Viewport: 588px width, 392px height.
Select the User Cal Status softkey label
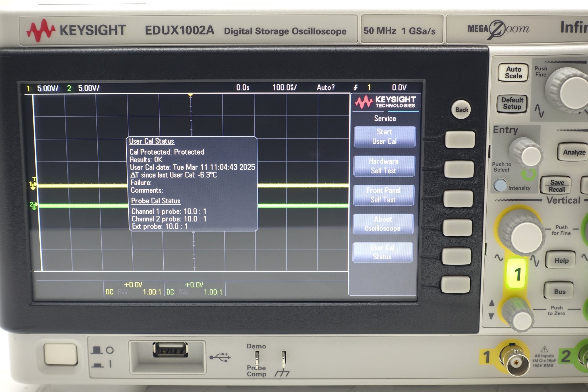tap(382, 252)
